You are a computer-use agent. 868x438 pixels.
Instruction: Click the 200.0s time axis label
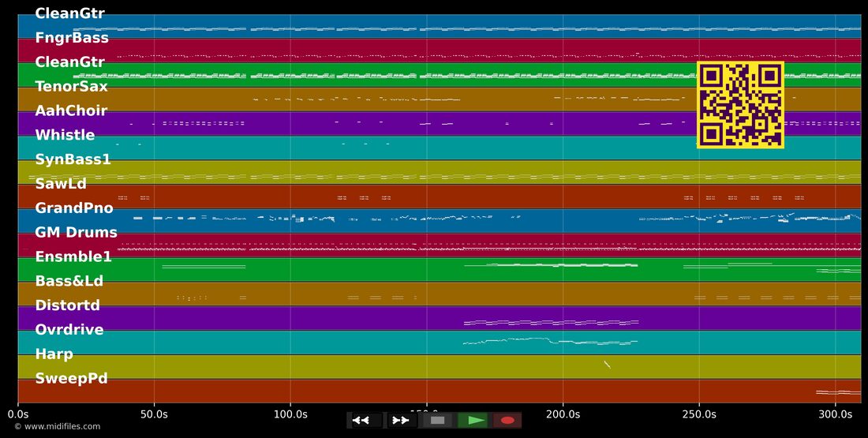pyautogui.click(x=563, y=414)
